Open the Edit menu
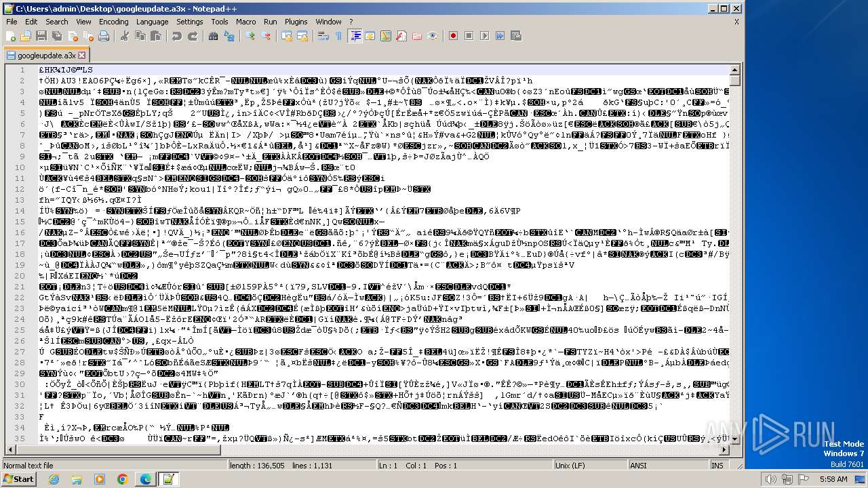This screenshot has width=868, height=488. [x=32, y=22]
